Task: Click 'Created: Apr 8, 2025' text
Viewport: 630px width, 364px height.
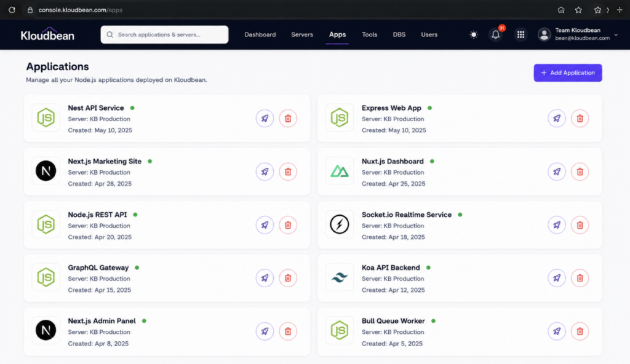Action: point(98,344)
